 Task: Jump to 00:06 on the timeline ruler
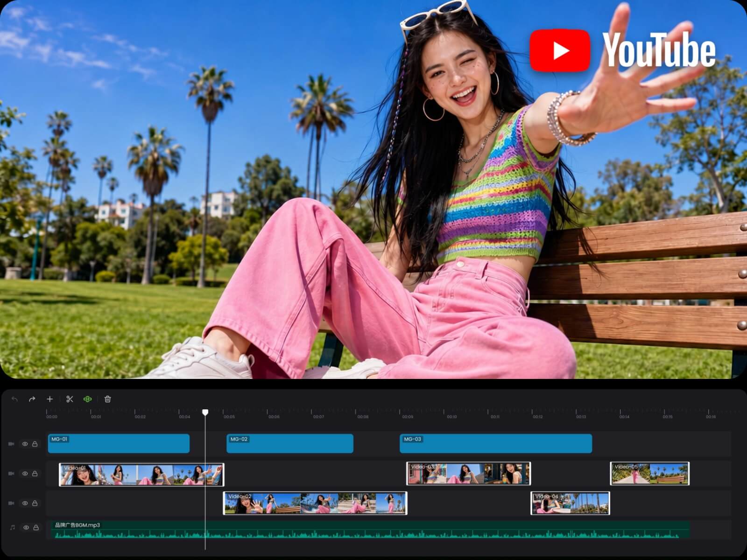click(x=274, y=417)
